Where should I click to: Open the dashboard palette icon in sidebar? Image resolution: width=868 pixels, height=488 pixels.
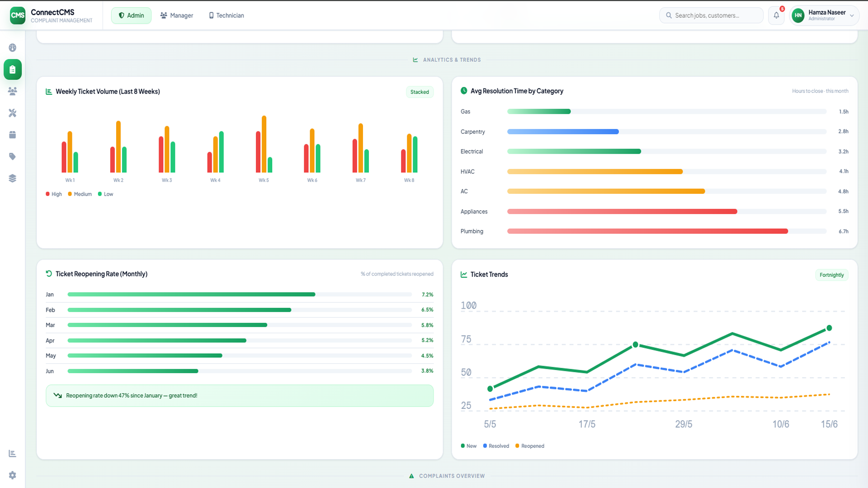13,48
